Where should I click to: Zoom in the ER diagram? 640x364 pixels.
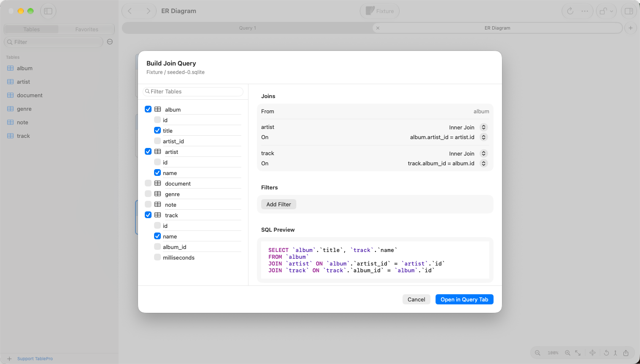point(568,353)
